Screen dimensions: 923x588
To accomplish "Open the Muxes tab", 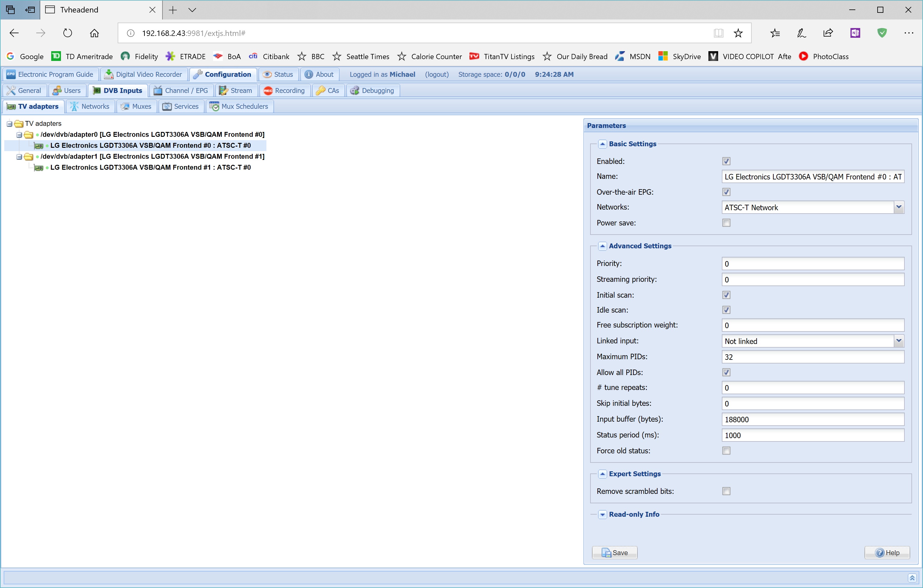I will pos(137,107).
